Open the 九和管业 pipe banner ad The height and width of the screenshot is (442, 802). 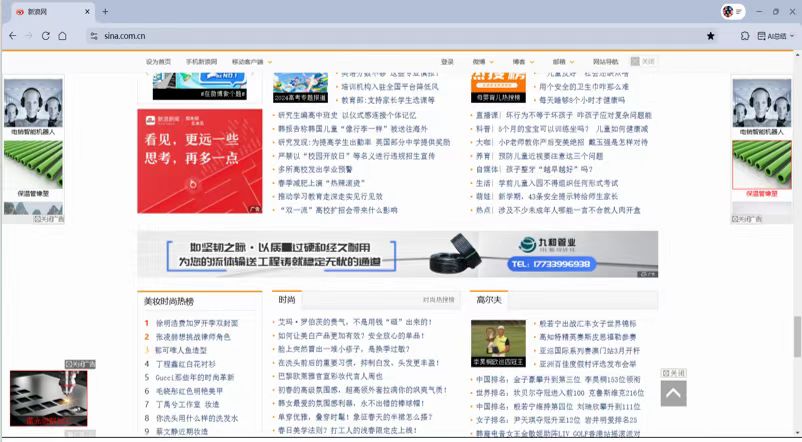[397, 254]
